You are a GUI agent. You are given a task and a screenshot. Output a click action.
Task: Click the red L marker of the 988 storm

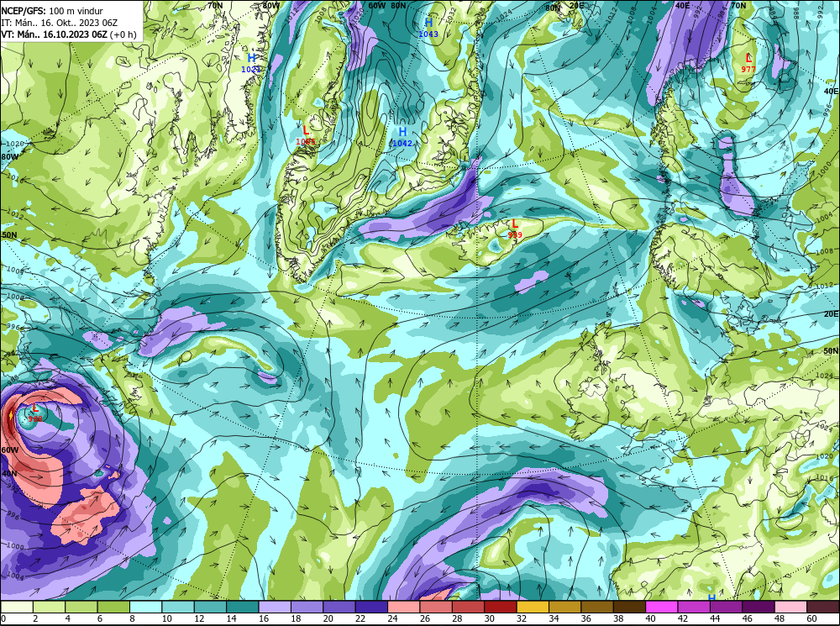[x=36, y=408]
